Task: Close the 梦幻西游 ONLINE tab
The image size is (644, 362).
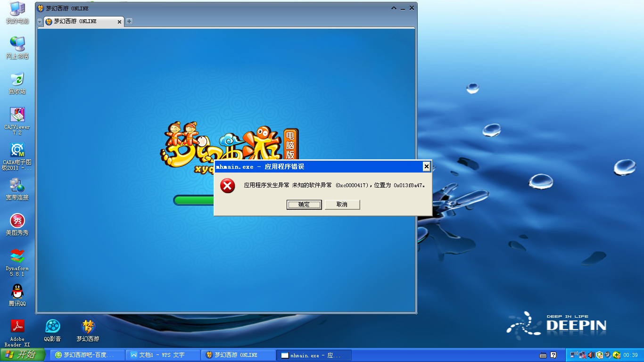Action: pos(119,22)
